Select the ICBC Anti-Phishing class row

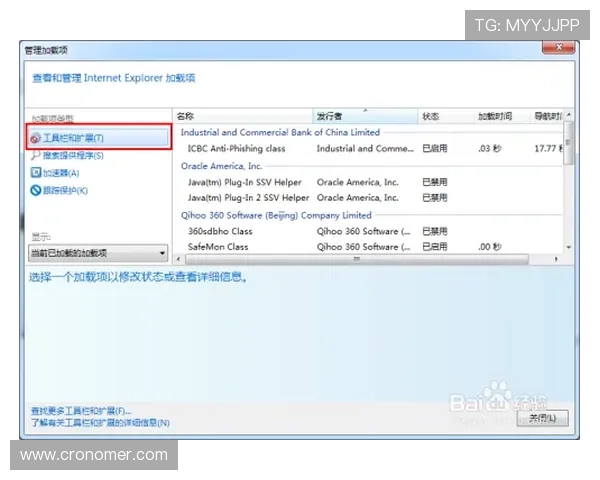pyautogui.click(x=368, y=149)
